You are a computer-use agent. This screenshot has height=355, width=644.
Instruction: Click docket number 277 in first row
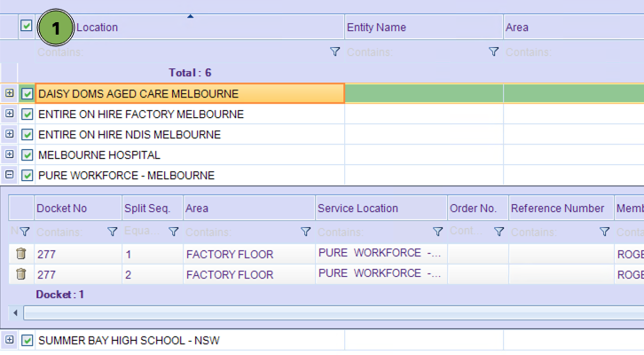pos(46,254)
